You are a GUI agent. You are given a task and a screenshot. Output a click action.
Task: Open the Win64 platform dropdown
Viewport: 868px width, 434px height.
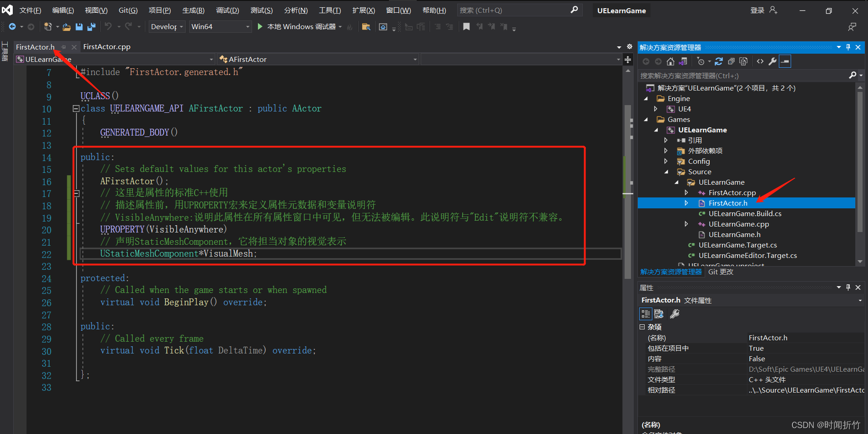(x=220, y=27)
